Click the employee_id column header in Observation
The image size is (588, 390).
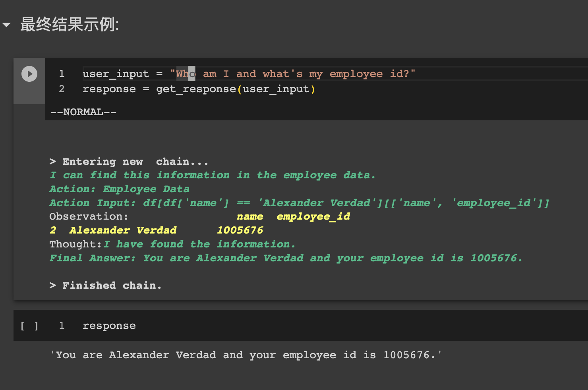click(313, 217)
